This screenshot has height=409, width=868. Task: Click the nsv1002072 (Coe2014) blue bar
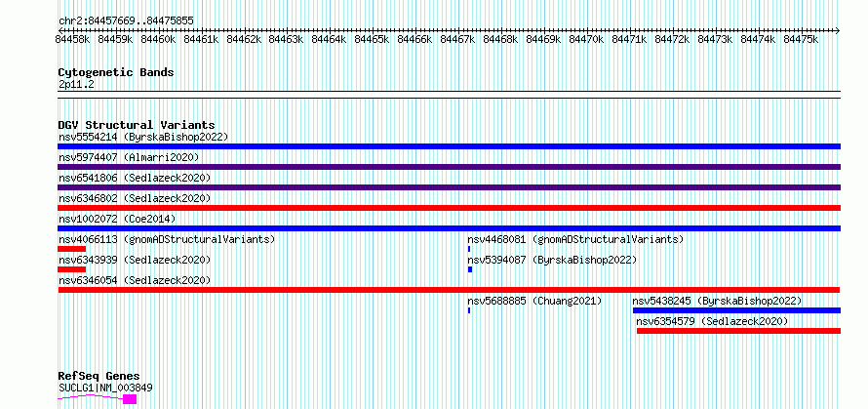[x=449, y=228]
